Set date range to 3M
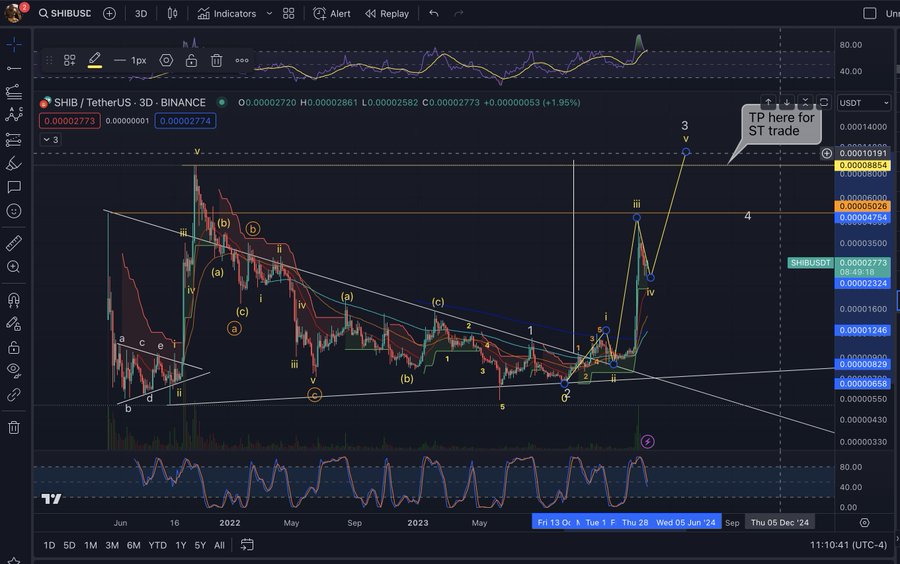 (x=112, y=545)
